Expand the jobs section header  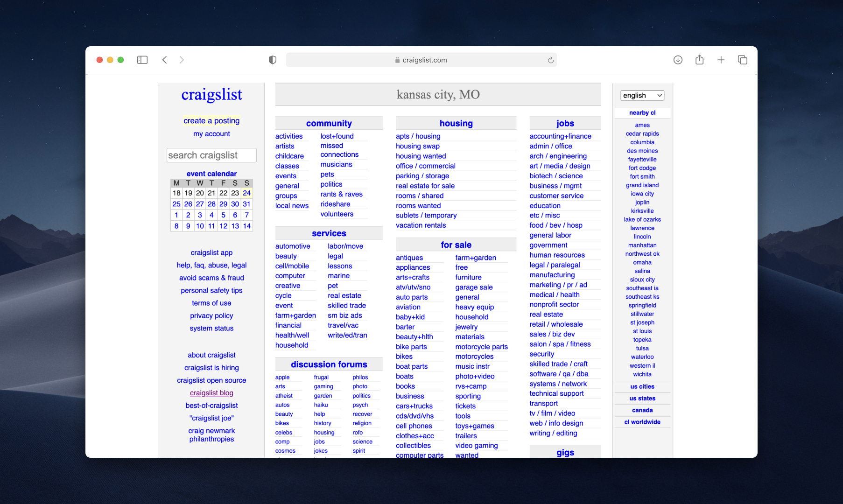click(x=565, y=123)
